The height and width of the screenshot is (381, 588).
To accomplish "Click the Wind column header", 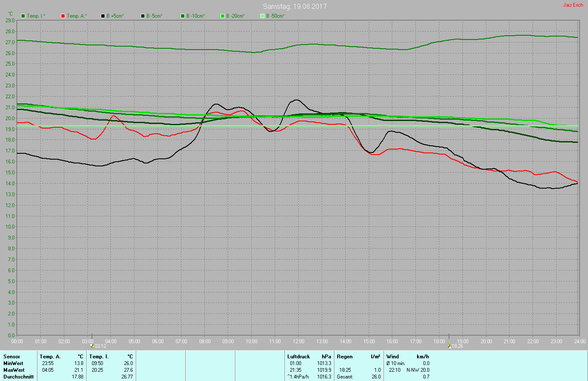I will (x=393, y=357).
